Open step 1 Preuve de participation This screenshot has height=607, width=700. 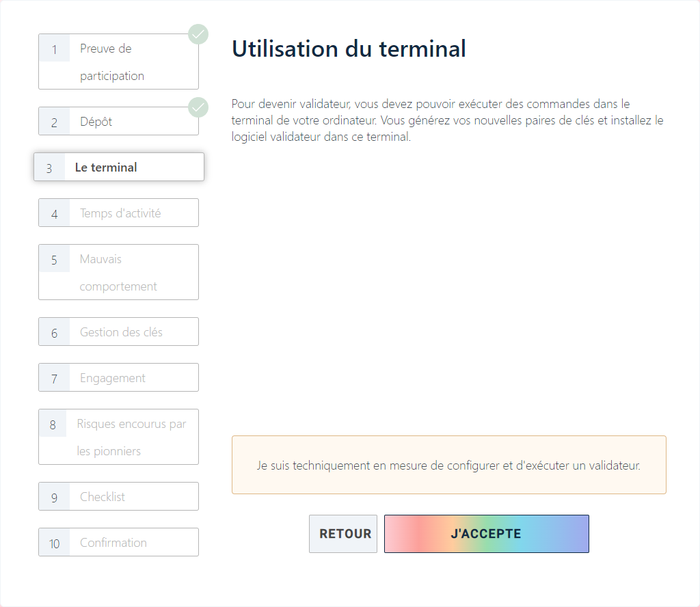(118, 62)
